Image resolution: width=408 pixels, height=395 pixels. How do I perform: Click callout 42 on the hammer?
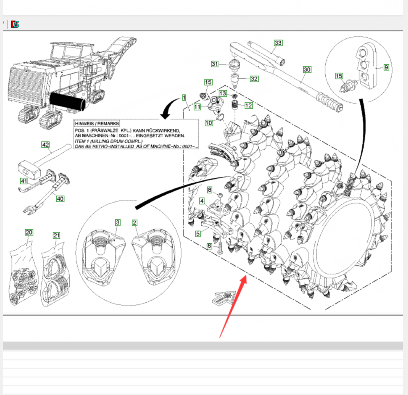point(46,145)
